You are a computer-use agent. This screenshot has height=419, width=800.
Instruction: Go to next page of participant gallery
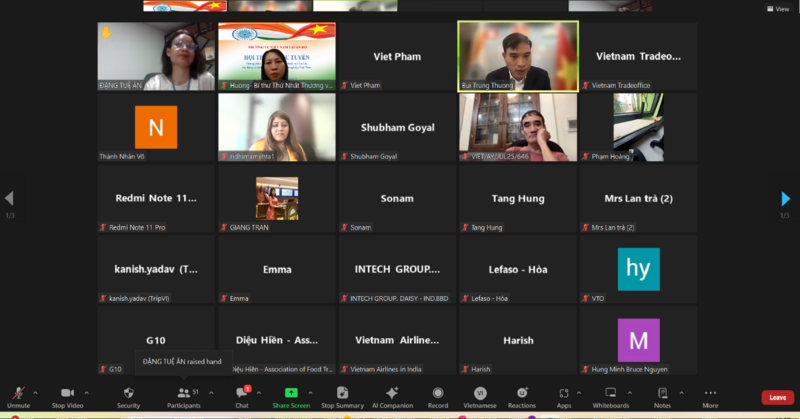pyautogui.click(x=786, y=199)
